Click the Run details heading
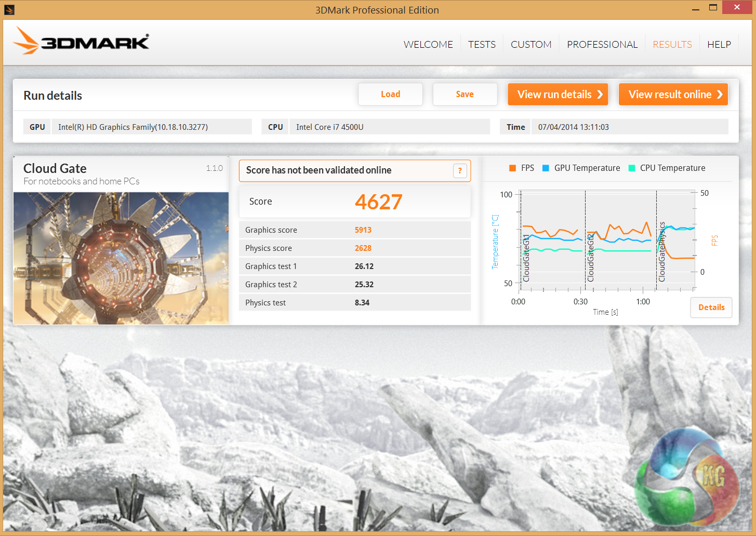 pyautogui.click(x=52, y=96)
